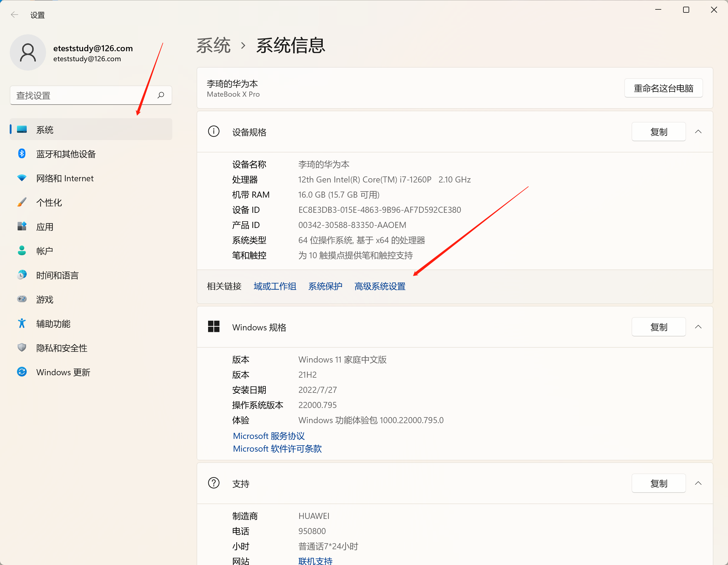Open the Gaming settings section
Screen dimensions: 728x565
coord(45,299)
